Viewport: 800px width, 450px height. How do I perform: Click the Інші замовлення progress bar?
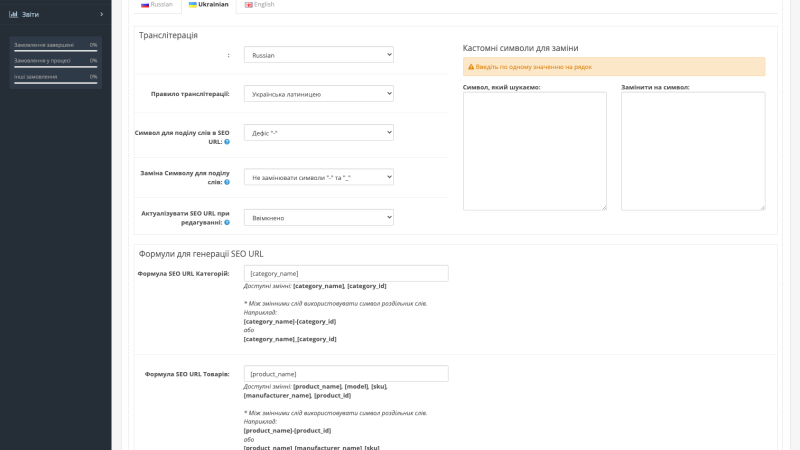[56, 83]
